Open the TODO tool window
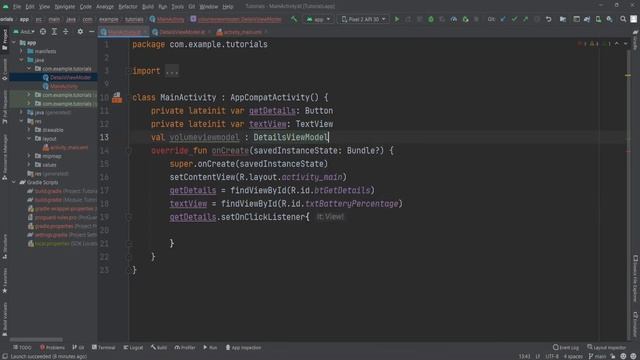This screenshot has width=640, height=360. pyautogui.click(x=22, y=347)
